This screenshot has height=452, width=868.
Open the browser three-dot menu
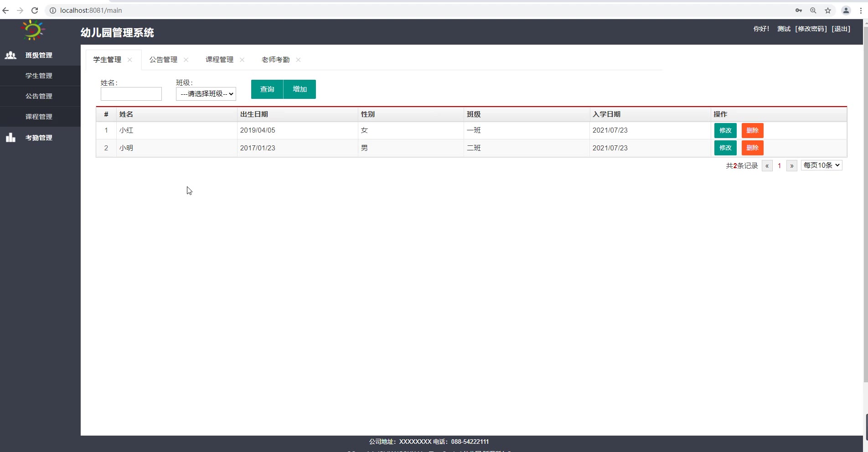coord(861,10)
